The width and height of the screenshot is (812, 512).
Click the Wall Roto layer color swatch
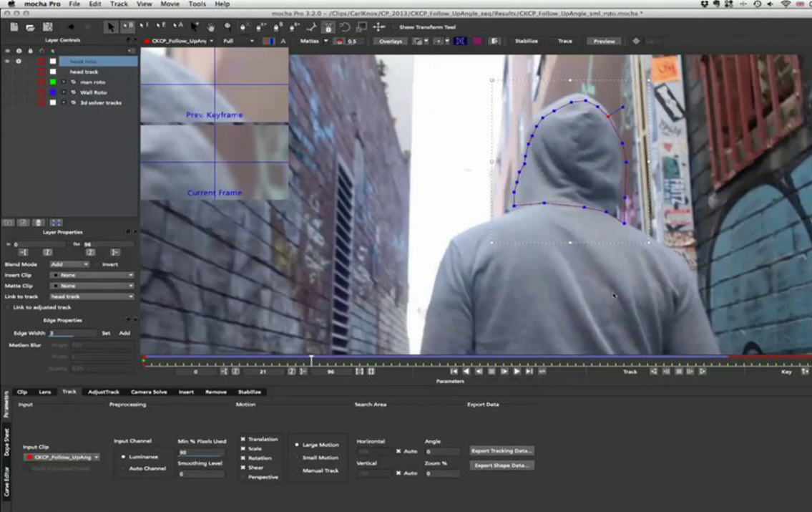pos(53,92)
